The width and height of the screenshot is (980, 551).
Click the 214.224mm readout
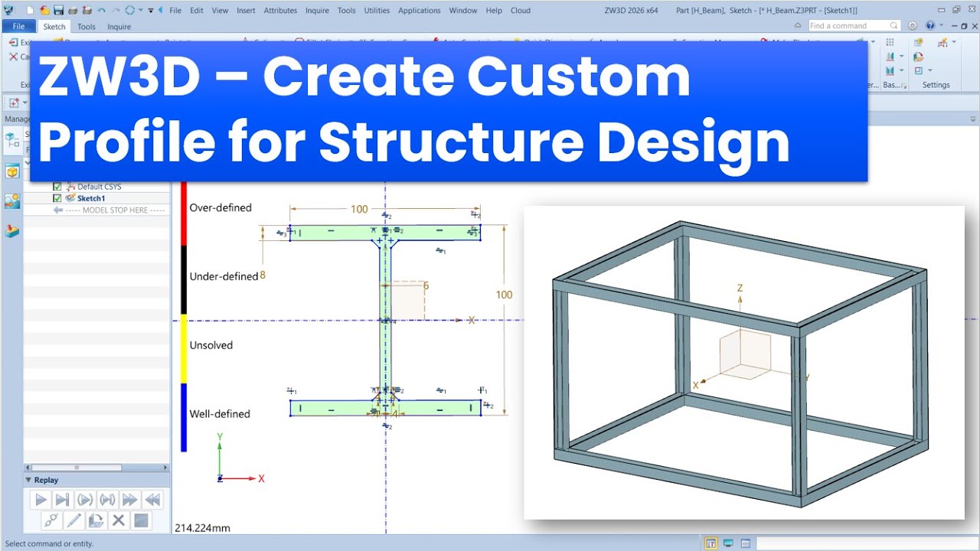pos(202,528)
